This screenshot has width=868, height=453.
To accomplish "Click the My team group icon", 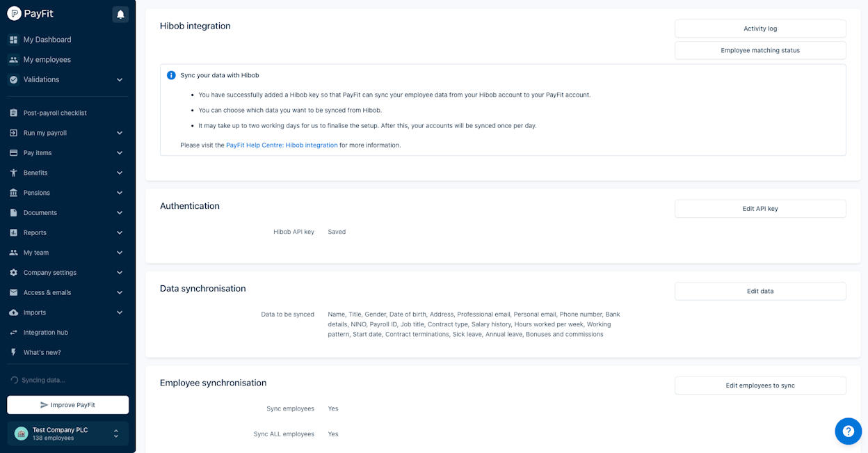I will point(13,253).
